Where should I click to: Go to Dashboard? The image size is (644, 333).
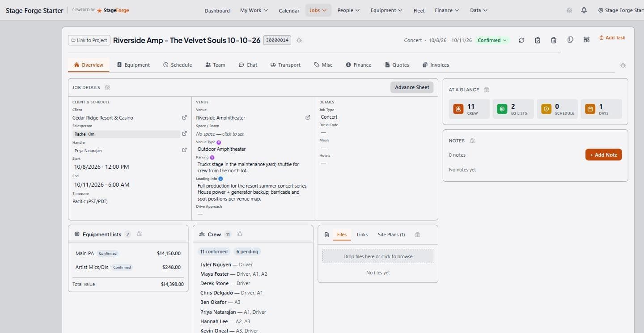[x=217, y=10]
